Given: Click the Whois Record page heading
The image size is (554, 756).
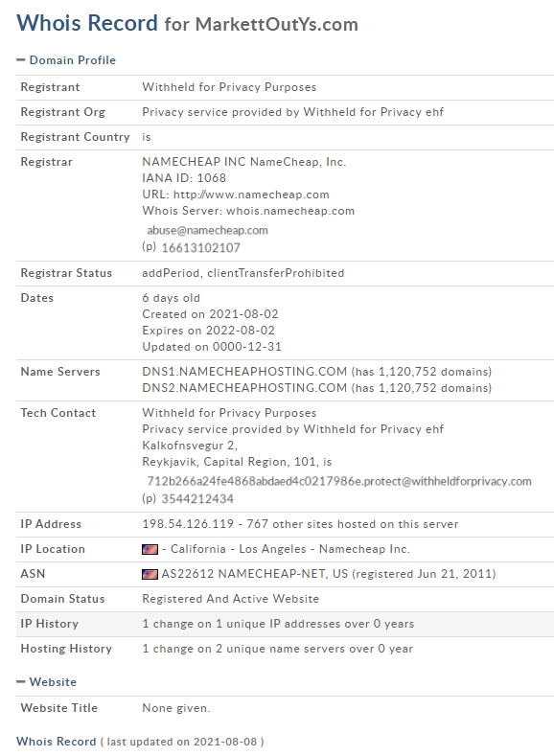Looking at the screenshot, I should pos(87,23).
